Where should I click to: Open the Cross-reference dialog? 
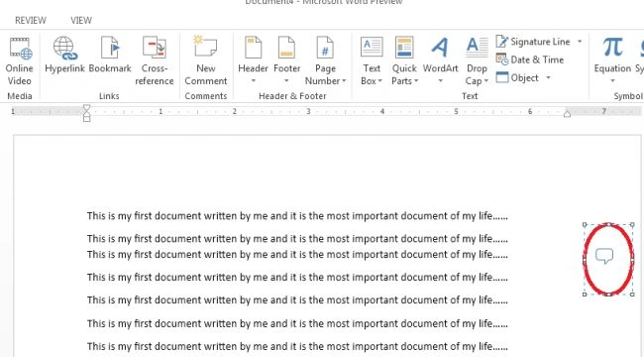[x=155, y=60]
